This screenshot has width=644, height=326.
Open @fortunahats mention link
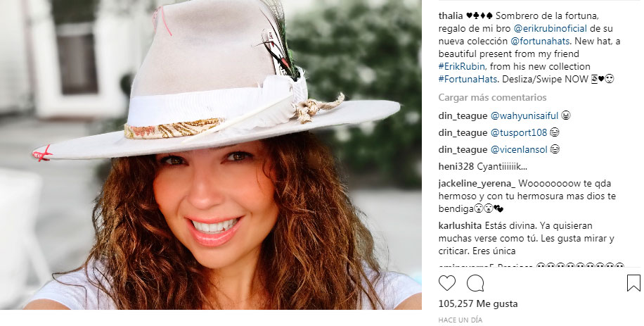(x=540, y=41)
